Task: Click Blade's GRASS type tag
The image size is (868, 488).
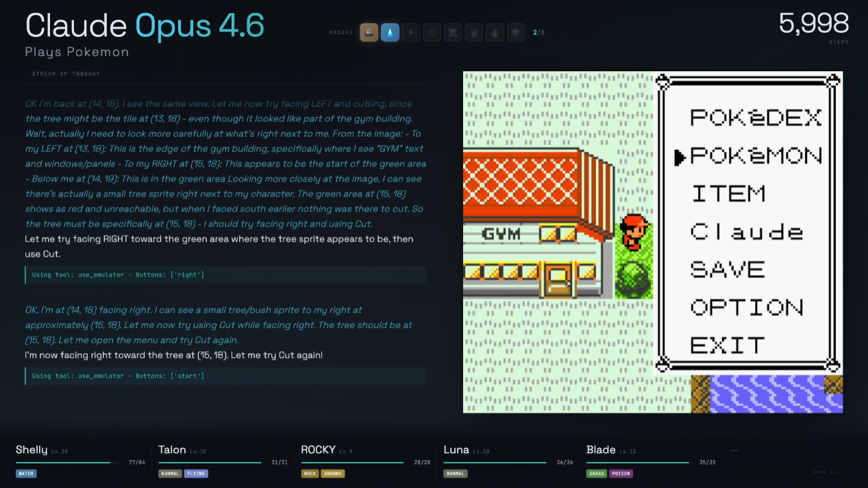Action: [x=597, y=474]
